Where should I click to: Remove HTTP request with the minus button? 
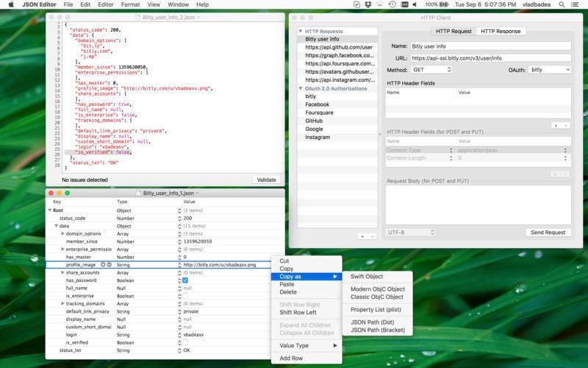(372, 236)
